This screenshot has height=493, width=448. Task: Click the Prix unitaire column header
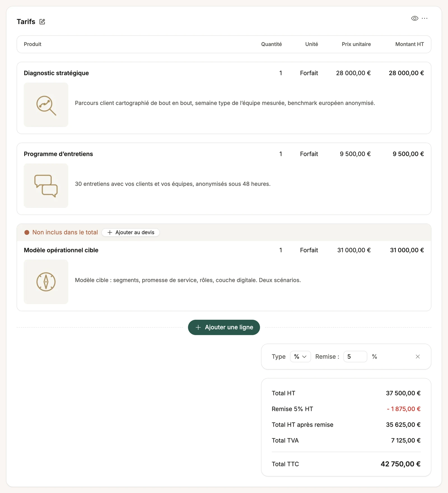[356, 44]
